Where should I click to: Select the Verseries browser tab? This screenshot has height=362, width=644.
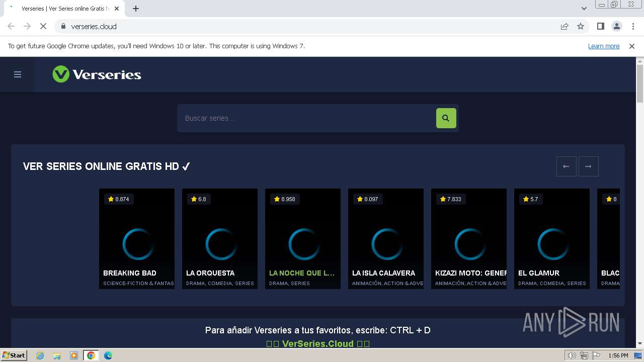click(x=64, y=9)
